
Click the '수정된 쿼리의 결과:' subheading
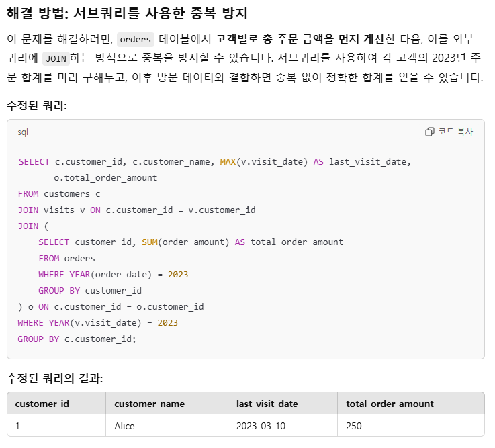click(x=55, y=378)
